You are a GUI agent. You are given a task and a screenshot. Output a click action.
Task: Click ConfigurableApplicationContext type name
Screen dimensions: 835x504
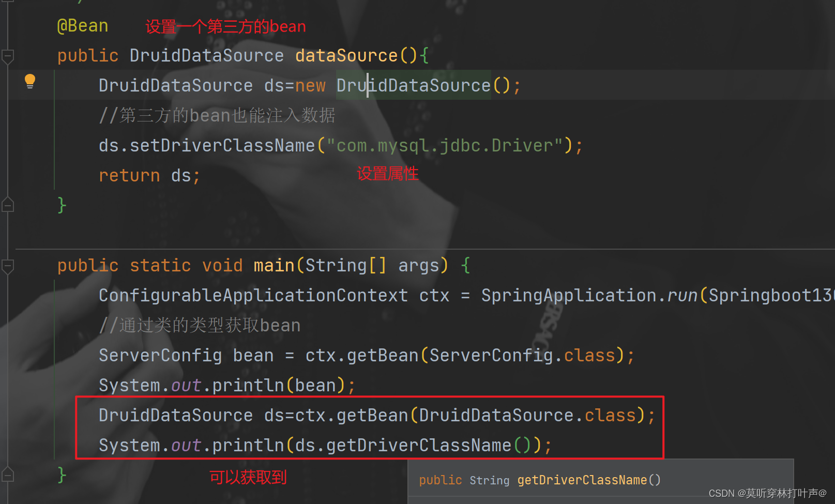[253, 296]
